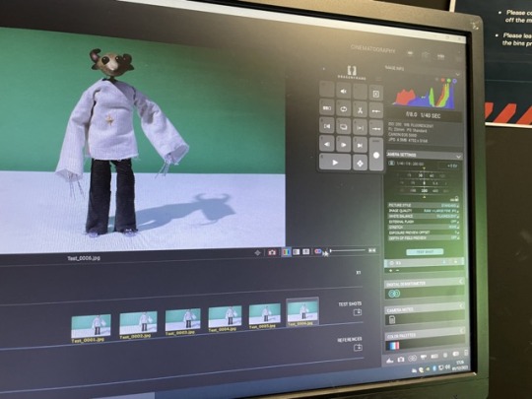
Task: Open the Cinematography workspace tab
Action: pyautogui.click(x=372, y=49)
